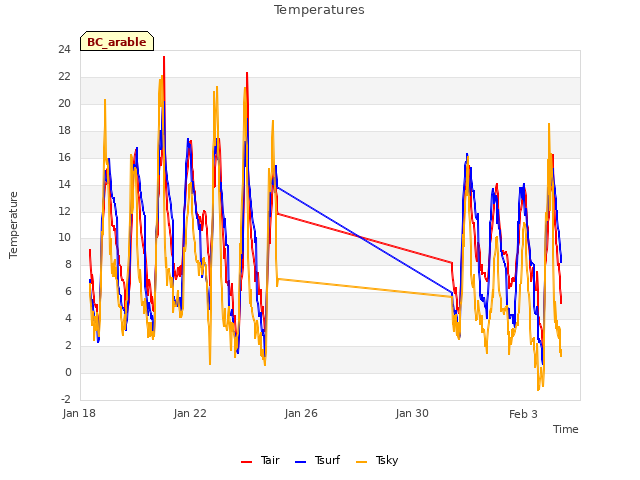Click the 0 y-axis tick label
640x480 pixels.
click(68, 372)
